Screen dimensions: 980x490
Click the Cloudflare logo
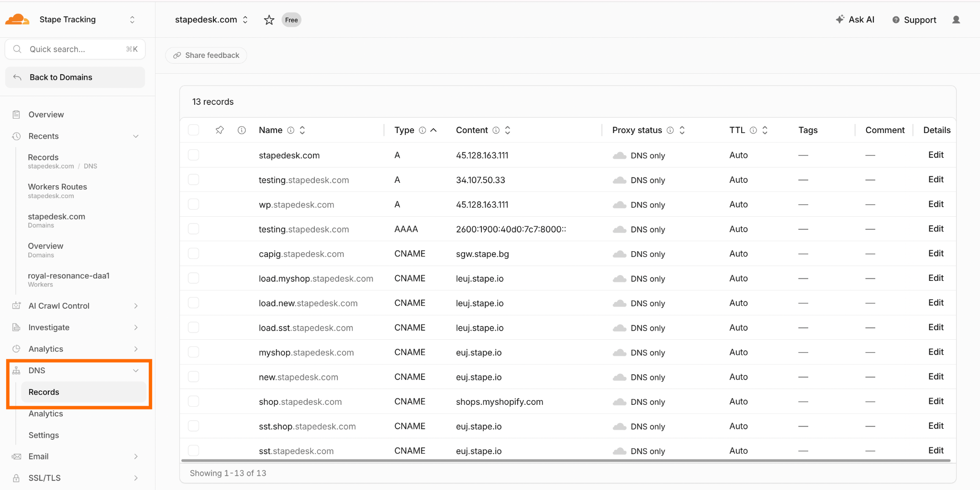pyautogui.click(x=17, y=20)
